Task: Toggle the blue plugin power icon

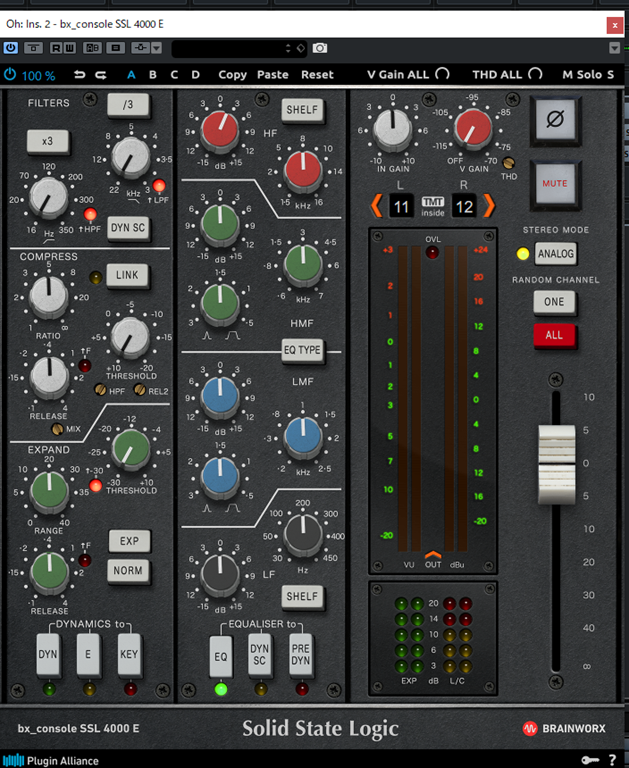Action: 10,74
